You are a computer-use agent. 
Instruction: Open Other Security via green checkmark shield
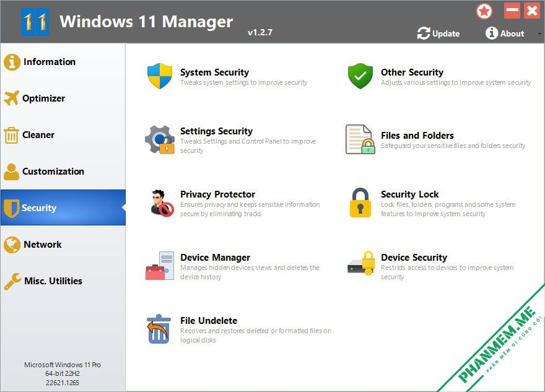click(x=360, y=76)
